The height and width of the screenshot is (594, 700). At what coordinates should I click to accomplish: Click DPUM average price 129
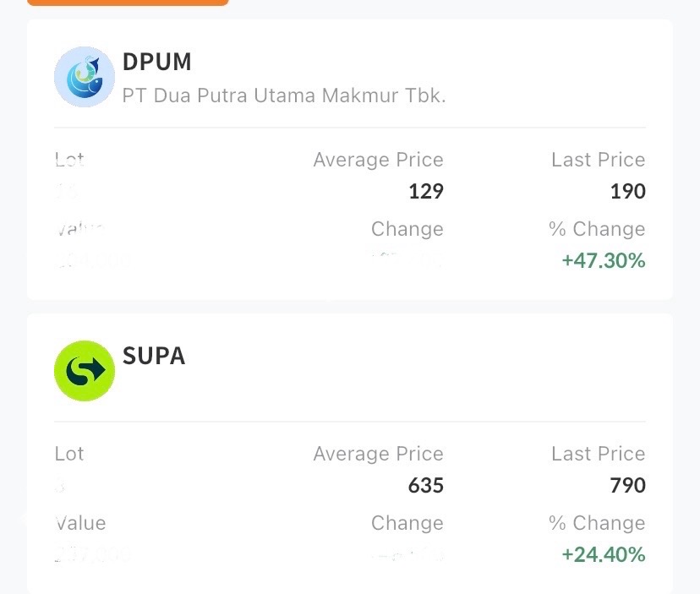pos(425,192)
